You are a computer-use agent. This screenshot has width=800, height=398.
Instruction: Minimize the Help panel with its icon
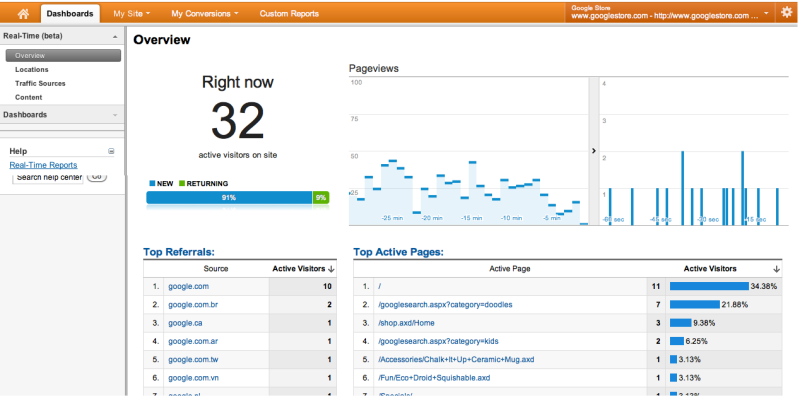tap(111, 151)
